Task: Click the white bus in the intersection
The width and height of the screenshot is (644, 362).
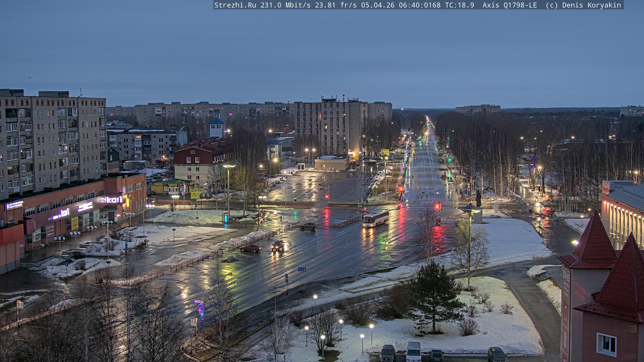Action: 376,218
